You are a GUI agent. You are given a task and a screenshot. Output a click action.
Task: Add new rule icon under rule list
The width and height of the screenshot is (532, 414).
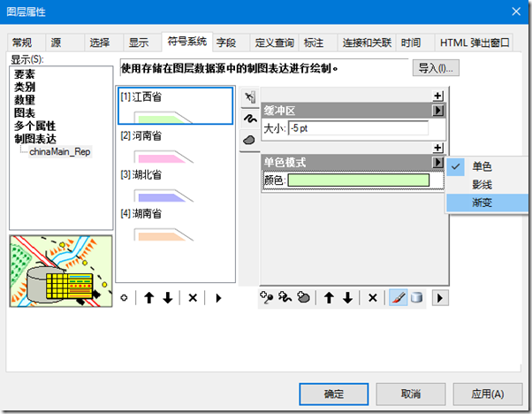click(x=125, y=298)
